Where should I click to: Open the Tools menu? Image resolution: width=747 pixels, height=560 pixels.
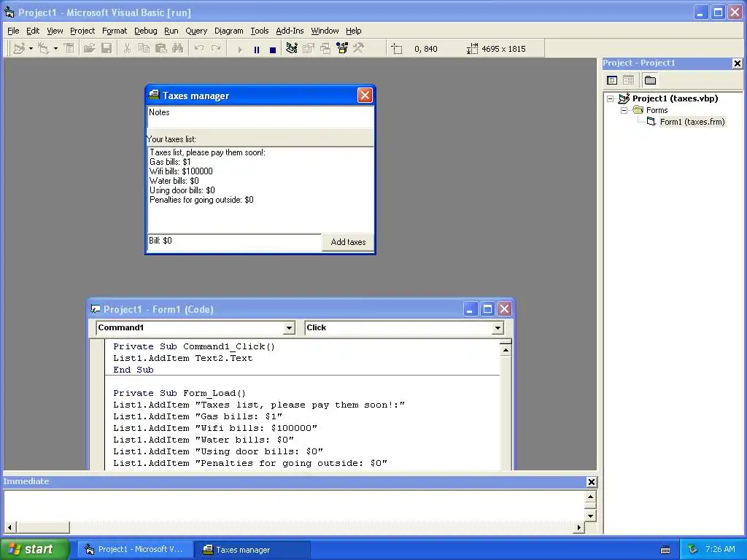pos(260,31)
